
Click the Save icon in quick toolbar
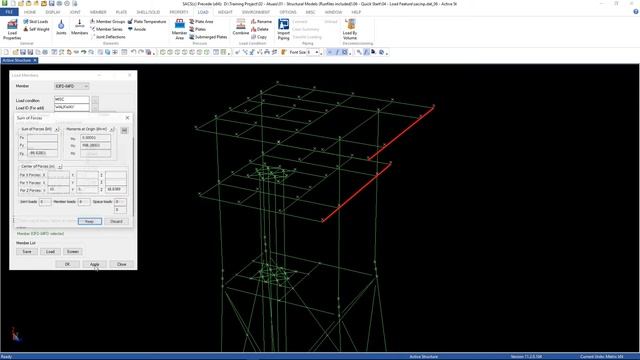click(x=51, y=4)
